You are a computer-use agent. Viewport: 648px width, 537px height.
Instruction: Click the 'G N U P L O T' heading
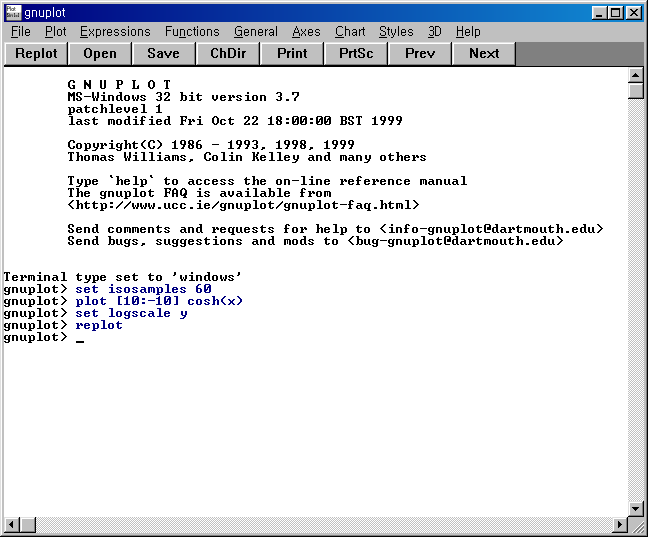(x=119, y=85)
